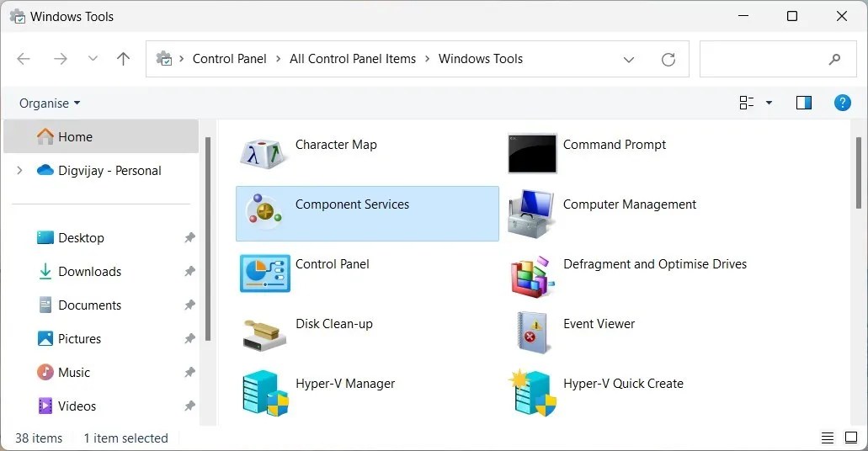
Task: Open the Organise dropdown menu
Action: 50,103
